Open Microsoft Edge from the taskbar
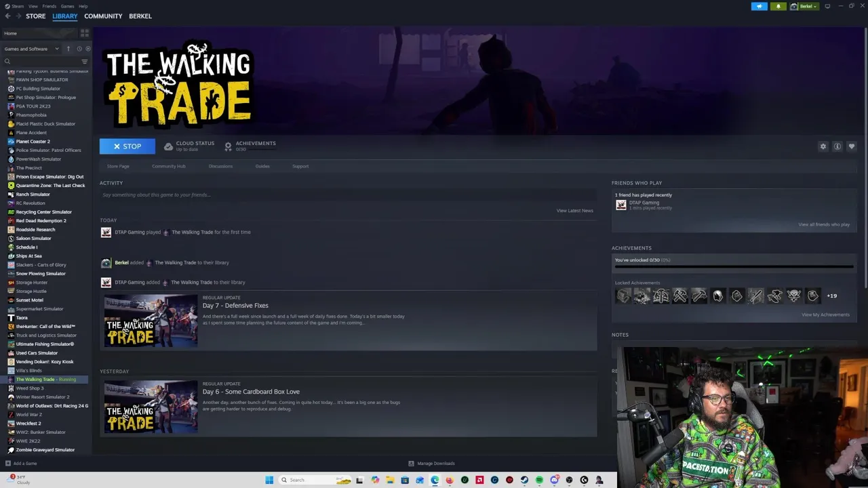This screenshot has width=868, height=488. pos(435,480)
